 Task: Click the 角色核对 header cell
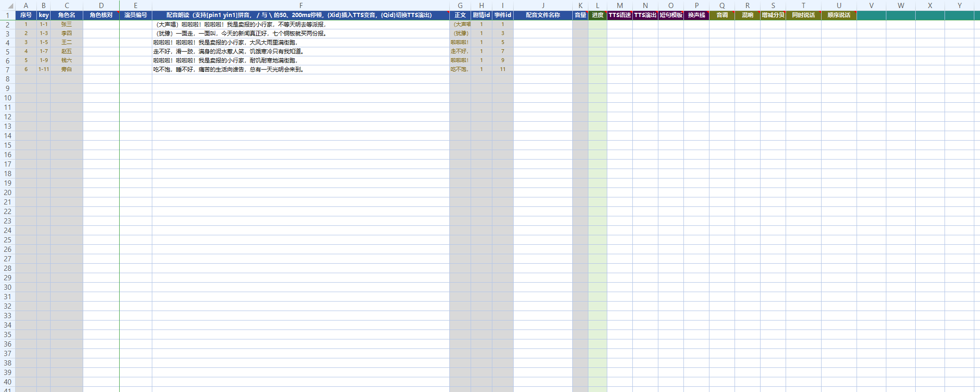101,15
